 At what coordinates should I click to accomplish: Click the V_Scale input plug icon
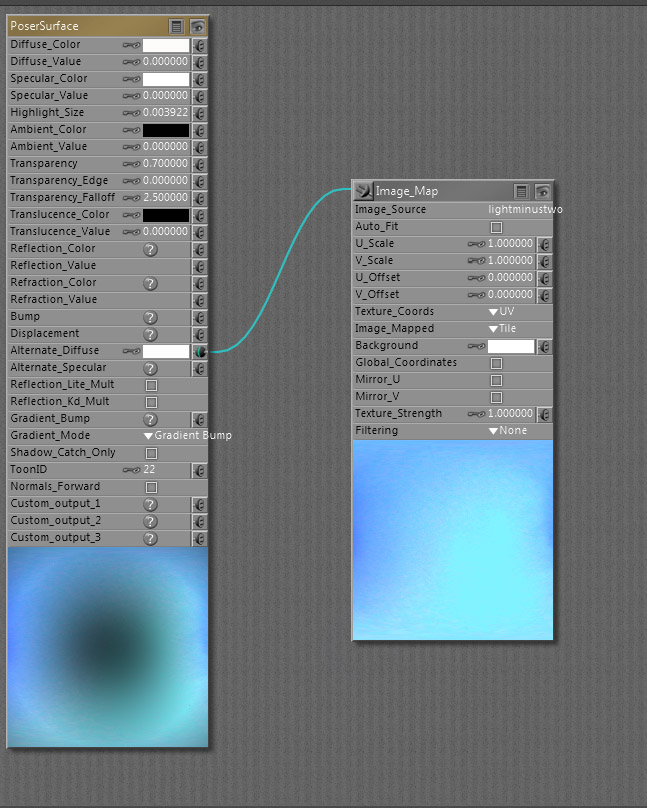coord(544,261)
